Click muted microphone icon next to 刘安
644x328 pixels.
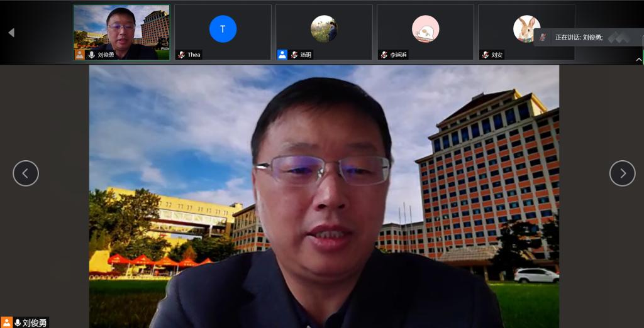point(485,55)
